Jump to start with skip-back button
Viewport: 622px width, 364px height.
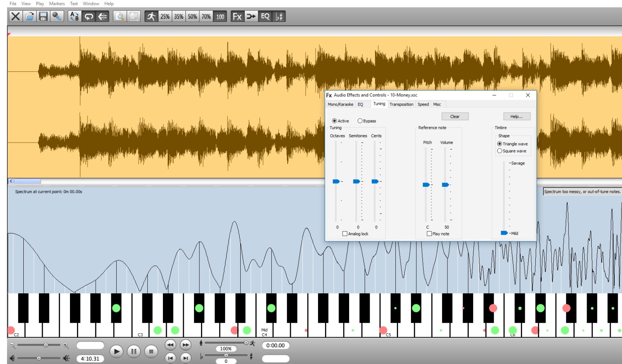pos(170,358)
